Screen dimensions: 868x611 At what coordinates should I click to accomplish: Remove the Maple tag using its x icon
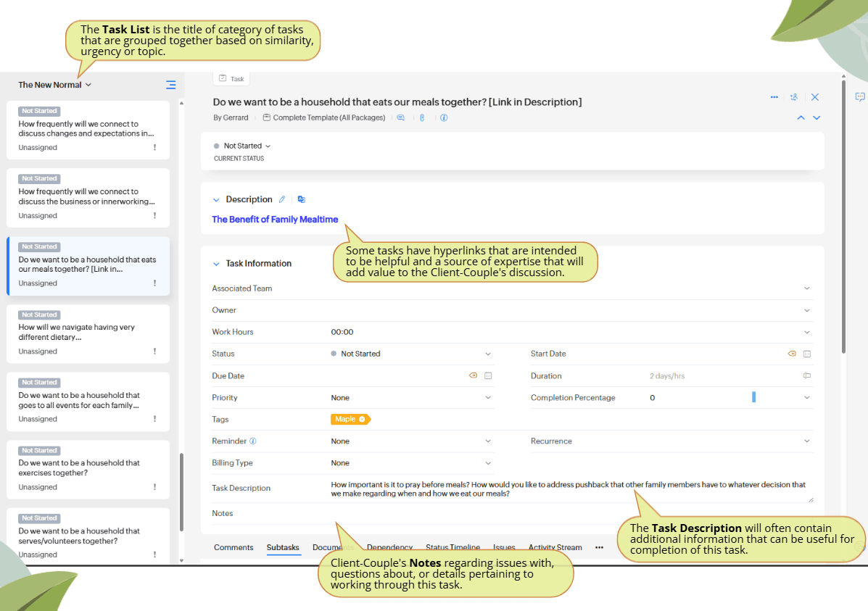click(362, 419)
